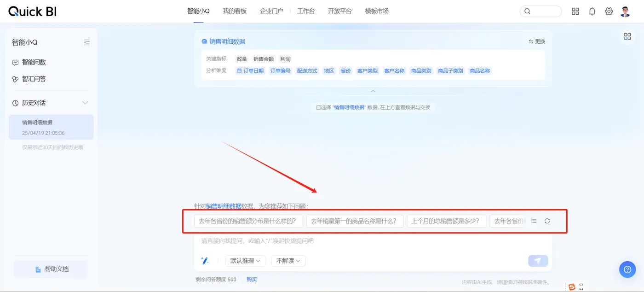The width and height of the screenshot is (644, 292).
Task: Click the 历史对话 clock icon
Action: [15, 103]
